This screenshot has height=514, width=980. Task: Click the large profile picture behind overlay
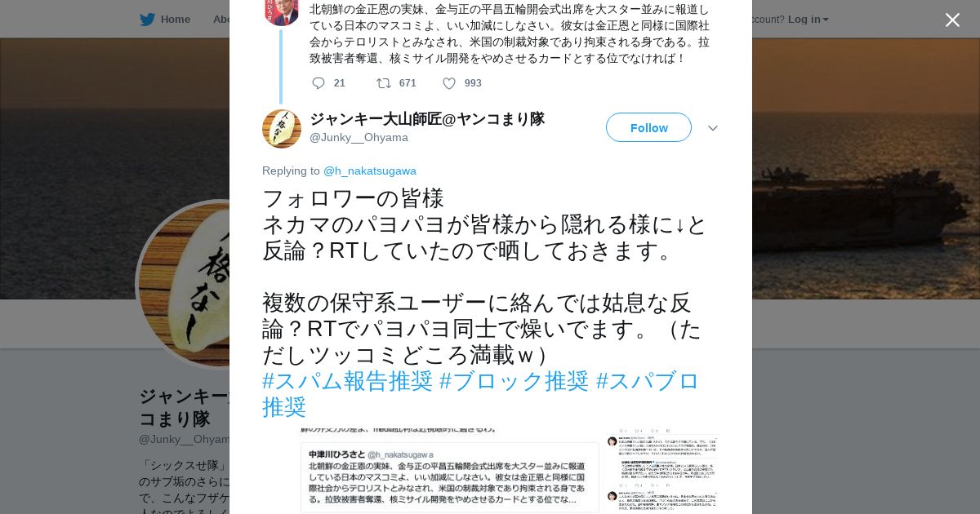click(184, 285)
